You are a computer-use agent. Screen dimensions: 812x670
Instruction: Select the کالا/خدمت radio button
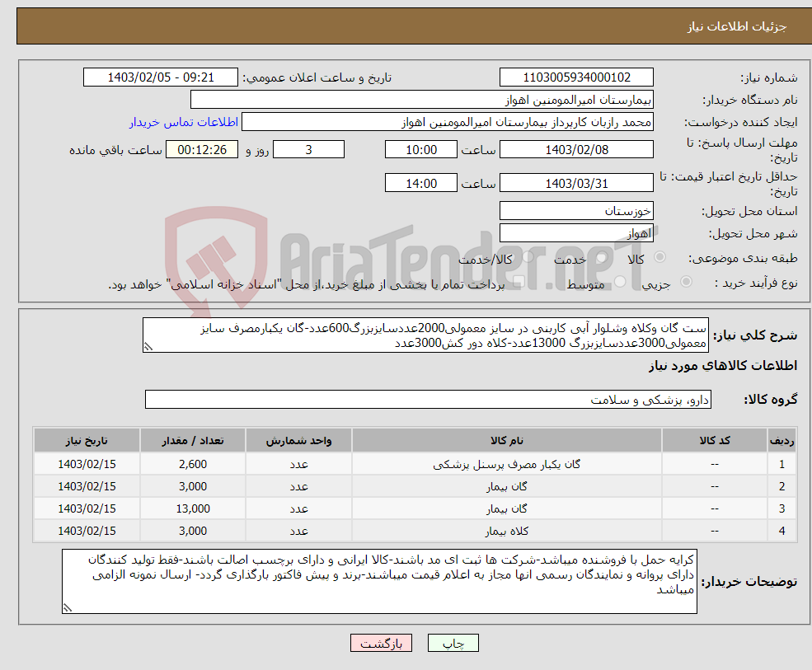pos(528,257)
